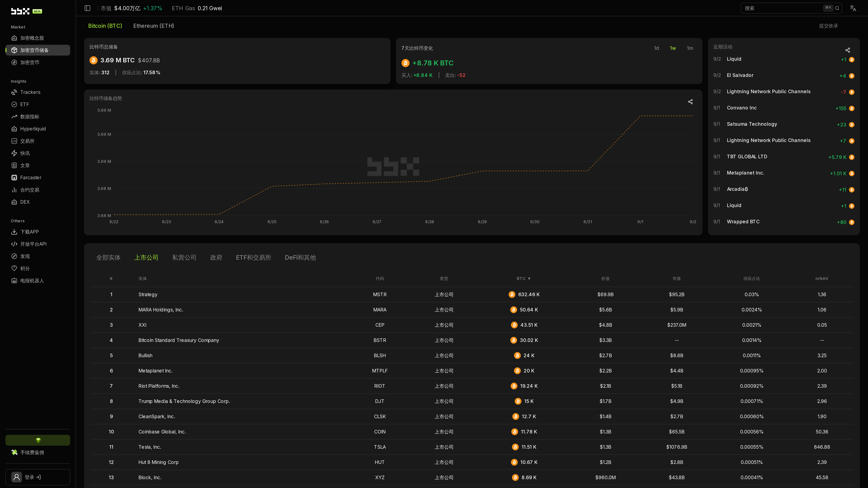Image resolution: width=868 pixels, height=488 pixels.
Task: Open the MARA Holdings, Inc. row
Action: (471, 310)
